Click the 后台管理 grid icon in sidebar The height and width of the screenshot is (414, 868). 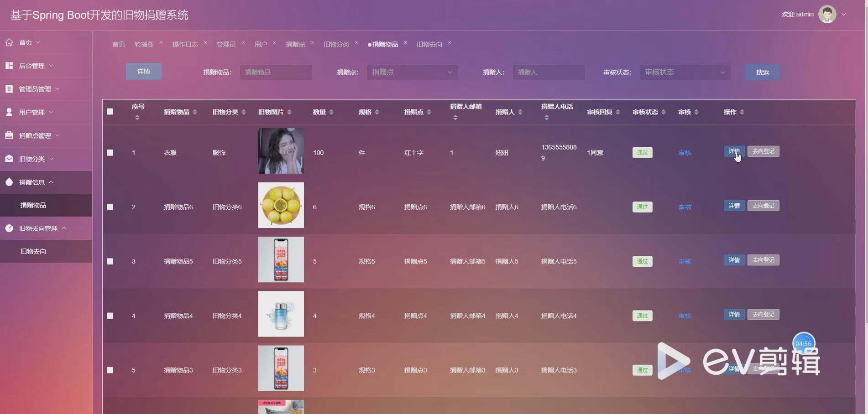point(9,65)
